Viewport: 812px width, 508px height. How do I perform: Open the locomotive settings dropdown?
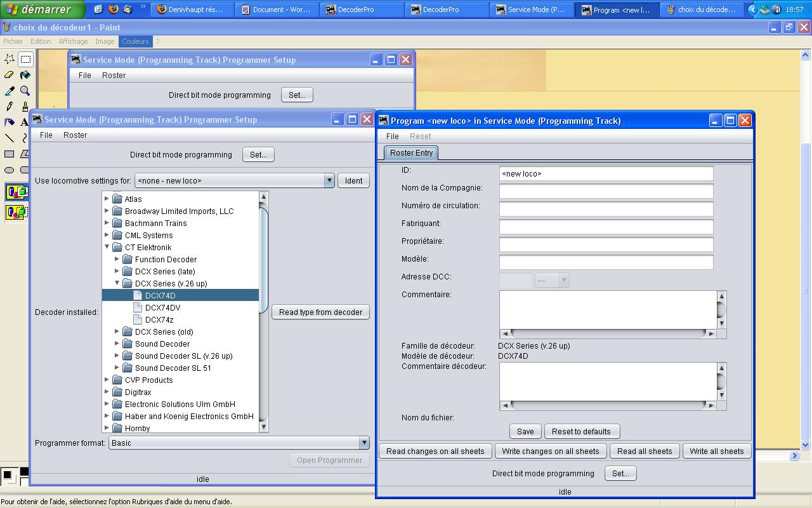[329, 180]
